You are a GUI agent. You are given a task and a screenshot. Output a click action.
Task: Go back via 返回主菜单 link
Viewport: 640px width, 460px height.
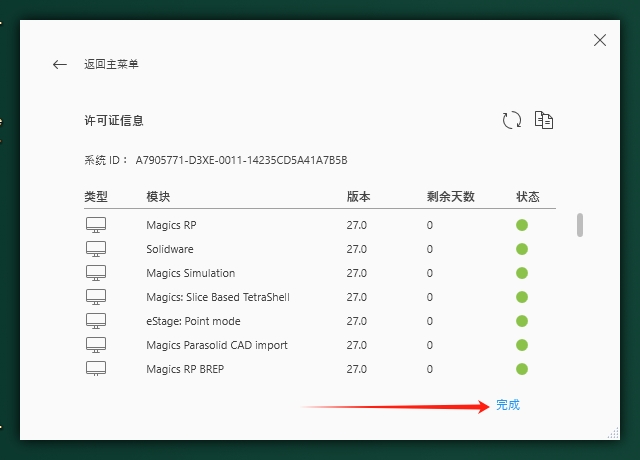pos(111,64)
